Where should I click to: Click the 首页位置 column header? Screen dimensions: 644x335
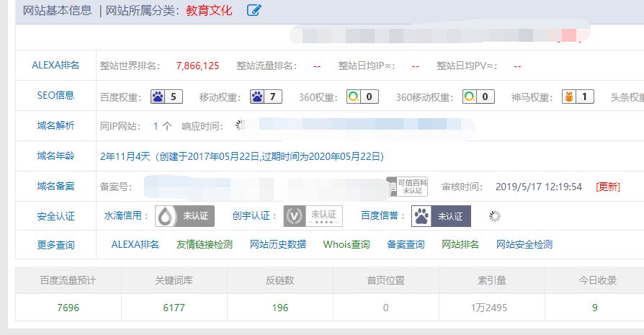(385, 281)
